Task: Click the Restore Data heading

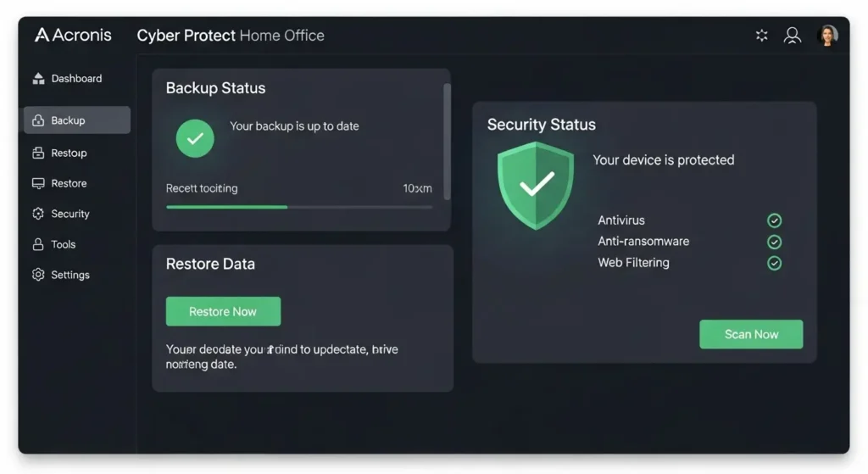Action: click(x=210, y=264)
